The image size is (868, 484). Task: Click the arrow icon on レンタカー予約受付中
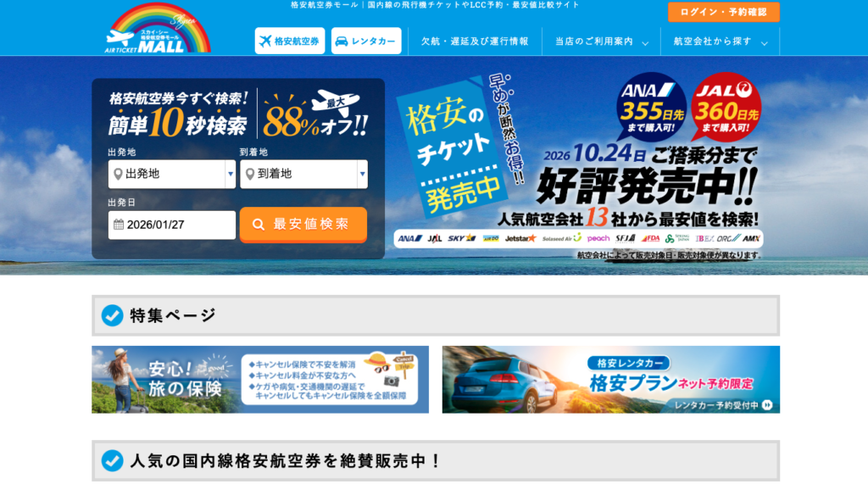coord(767,405)
